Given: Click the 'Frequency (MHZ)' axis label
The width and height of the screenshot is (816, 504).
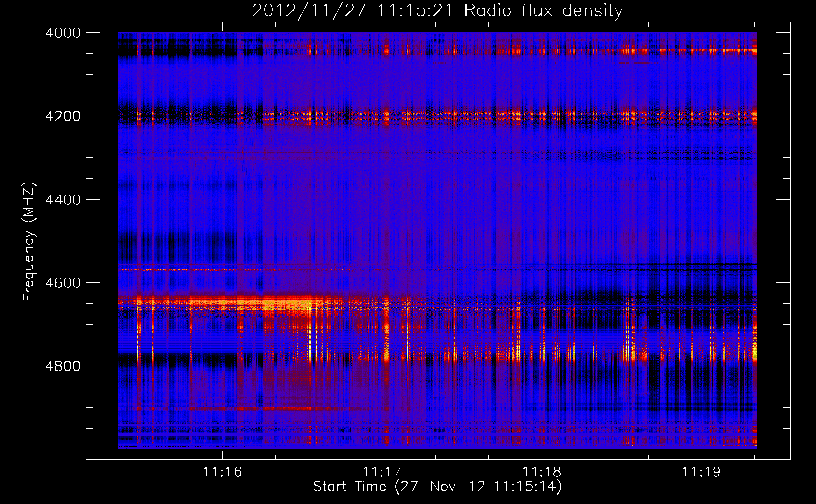Looking at the screenshot, I should [29, 242].
